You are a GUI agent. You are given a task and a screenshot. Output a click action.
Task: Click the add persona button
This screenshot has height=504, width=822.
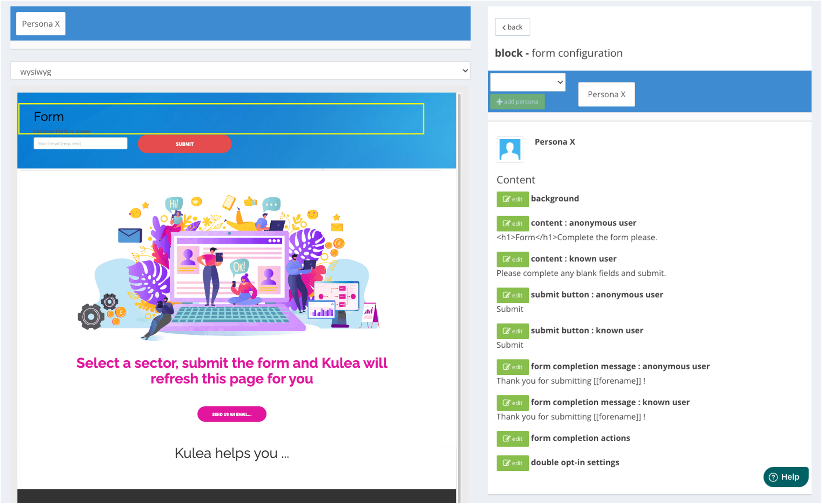click(x=517, y=102)
